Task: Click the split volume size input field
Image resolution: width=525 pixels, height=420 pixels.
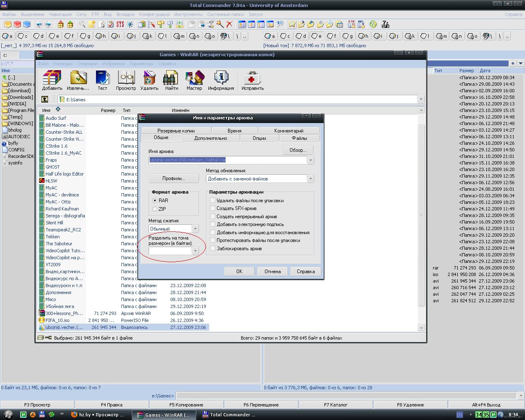Action: coord(170,251)
